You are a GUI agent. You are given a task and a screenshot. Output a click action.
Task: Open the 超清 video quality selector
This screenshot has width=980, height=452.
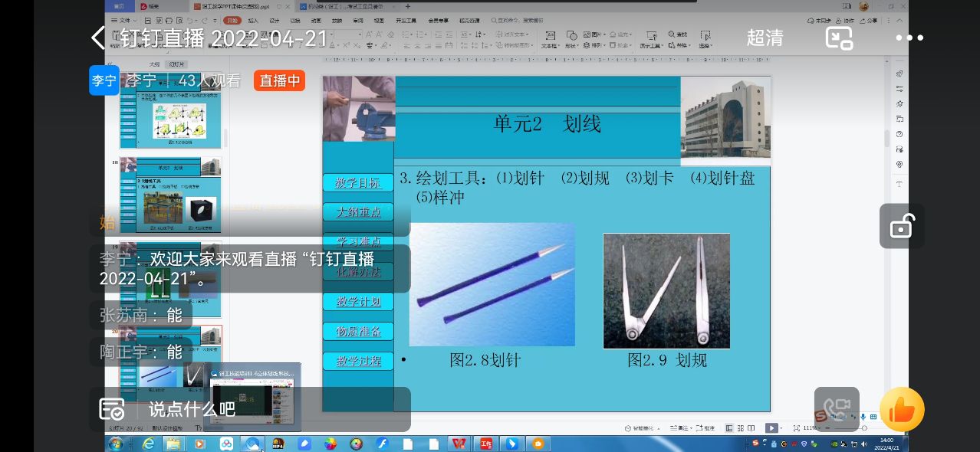tap(765, 38)
